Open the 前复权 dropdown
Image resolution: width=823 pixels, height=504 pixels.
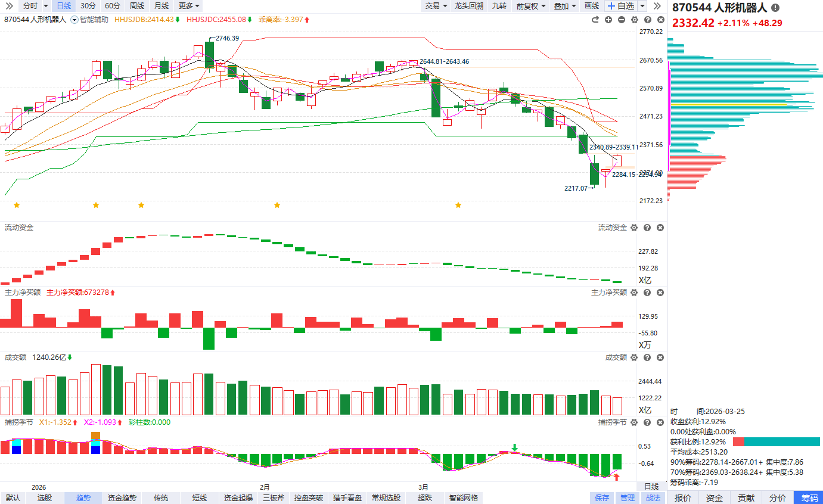530,6
